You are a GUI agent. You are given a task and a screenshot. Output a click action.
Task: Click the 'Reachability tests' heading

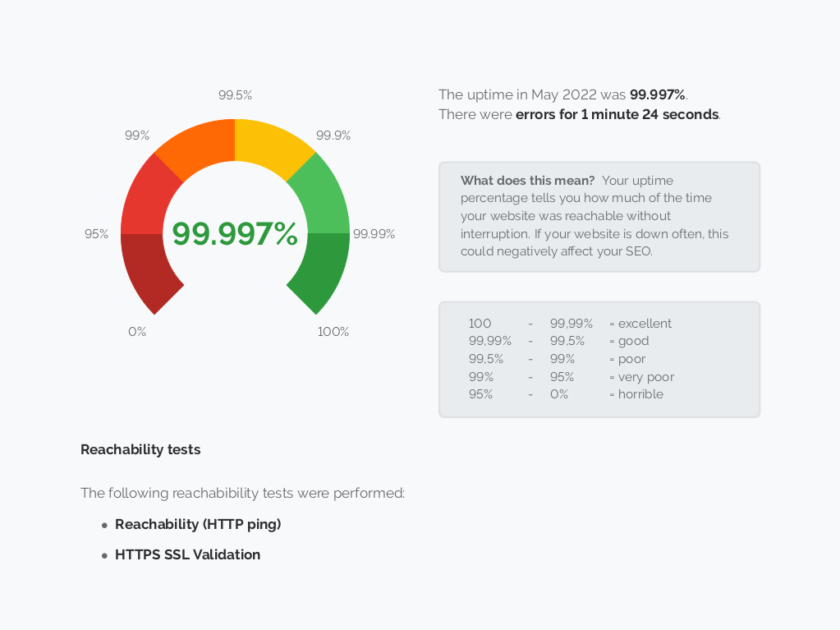[x=140, y=449]
